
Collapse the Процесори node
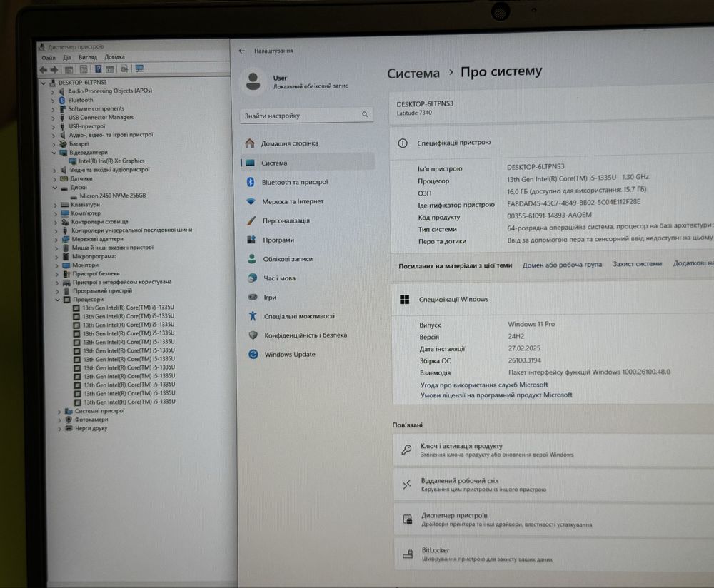click(x=57, y=300)
